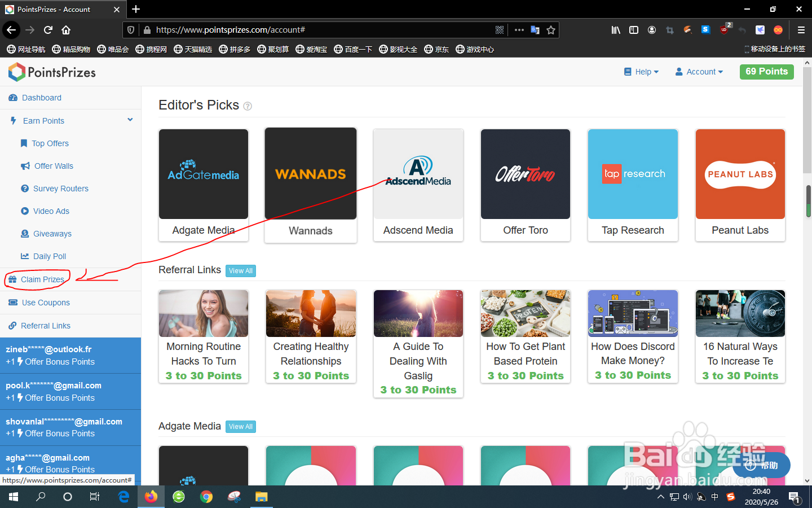Image resolution: width=812 pixels, height=508 pixels.
Task: Open the Firefox library icon
Action: [616, 30]
